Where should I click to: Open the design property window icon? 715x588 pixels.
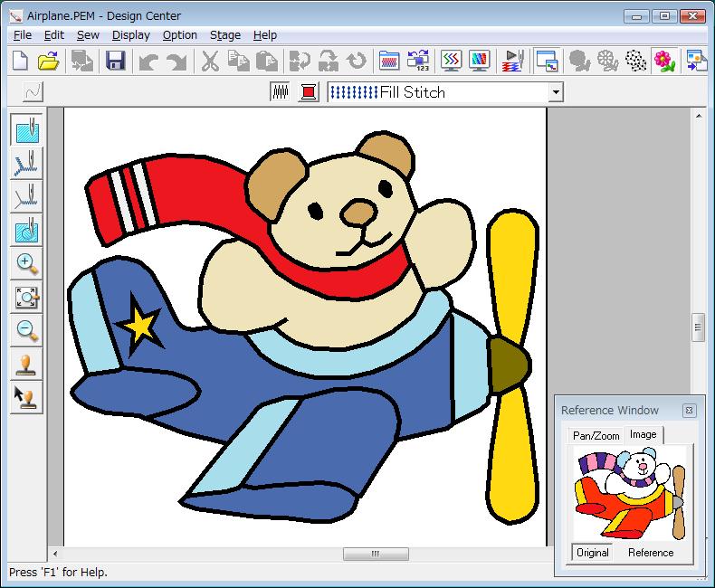(389, 61)
